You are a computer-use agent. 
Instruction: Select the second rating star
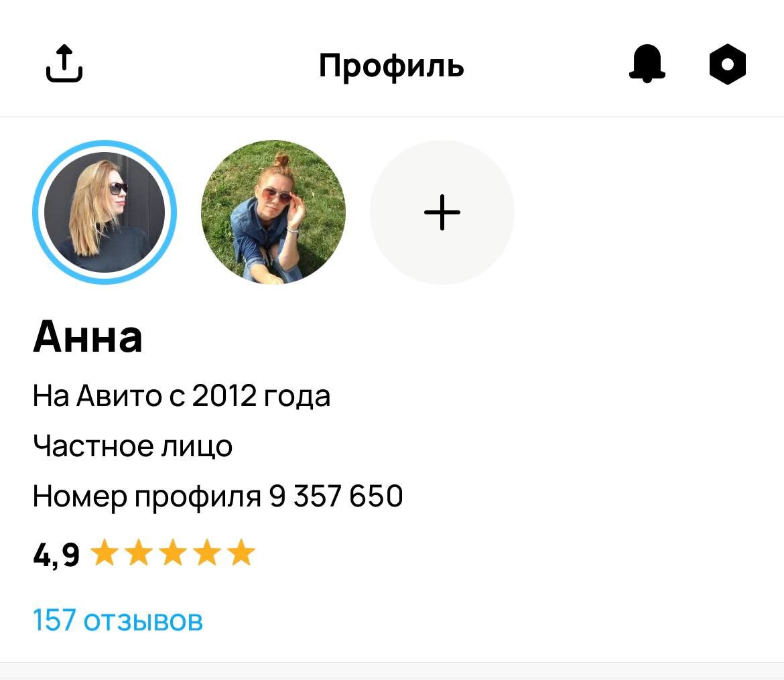tap(139, 553)
